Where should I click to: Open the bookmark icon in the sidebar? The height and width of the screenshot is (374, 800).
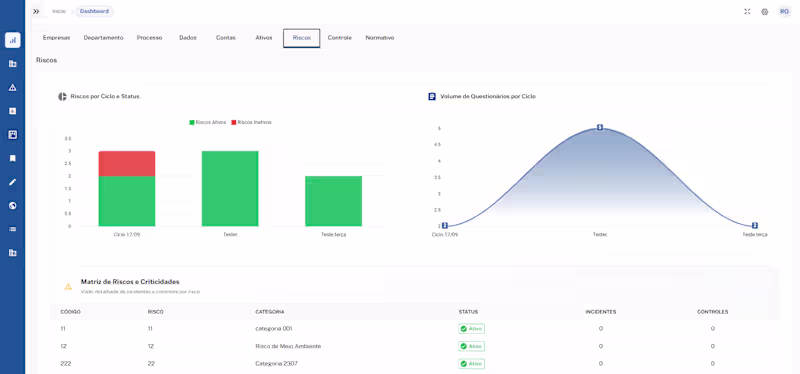[13, 159]
